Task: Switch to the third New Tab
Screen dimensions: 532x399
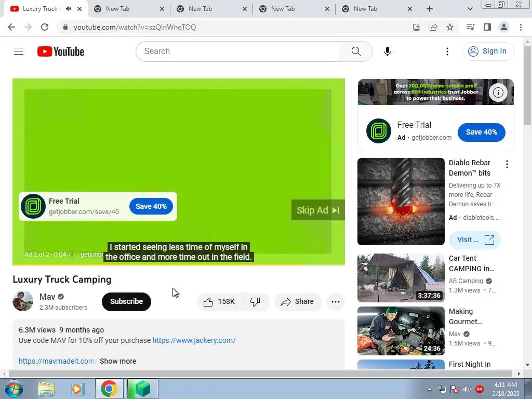Action: [283, 9]
